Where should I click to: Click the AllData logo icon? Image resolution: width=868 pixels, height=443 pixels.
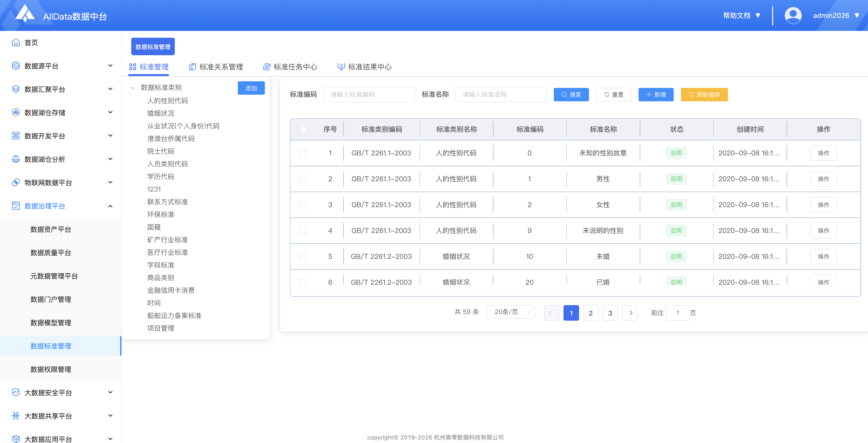(25, 13)
